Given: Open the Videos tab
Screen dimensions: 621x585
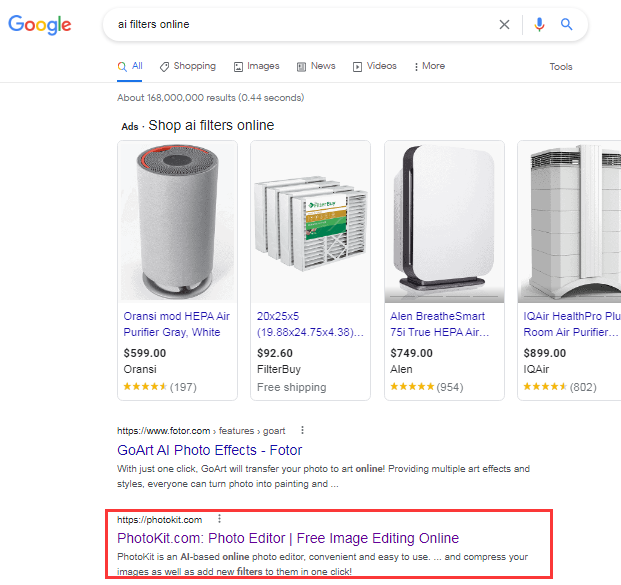Looking at the screenshot, I should click(x=374, y=66).
